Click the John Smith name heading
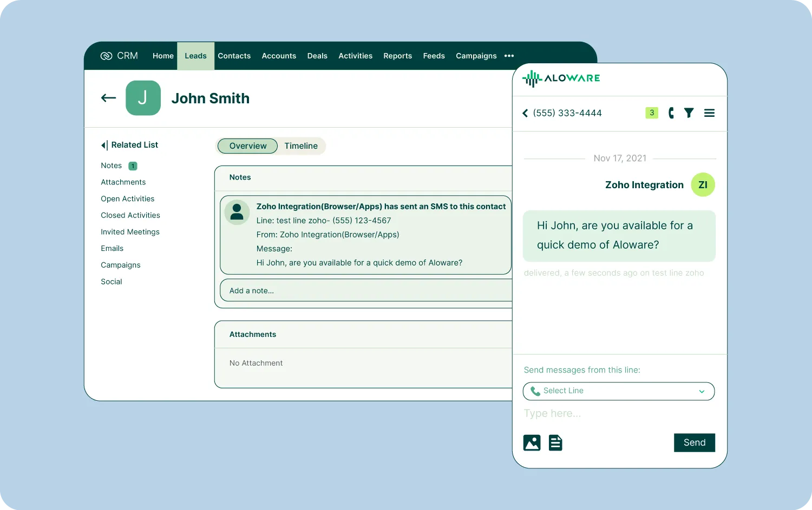Viewport: 812px width, 510px height. tap(211, 98)
